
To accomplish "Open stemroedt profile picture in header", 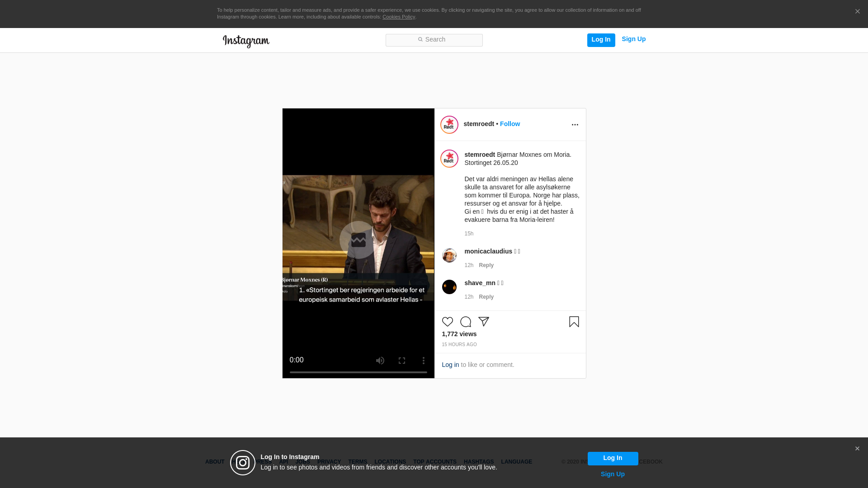I will pos(449,125).
